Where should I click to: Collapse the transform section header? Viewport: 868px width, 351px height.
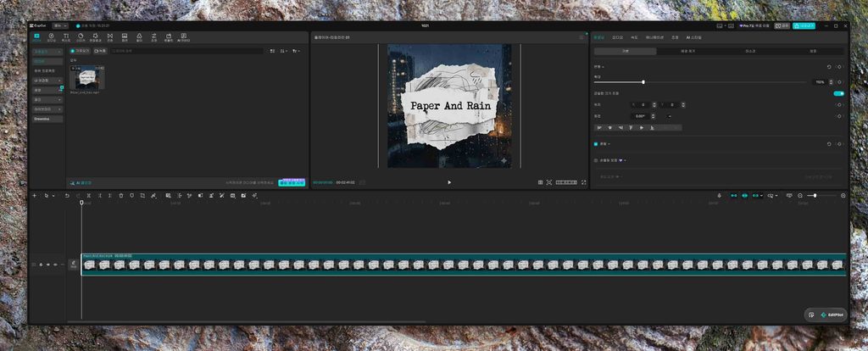[x=599, y=66]
